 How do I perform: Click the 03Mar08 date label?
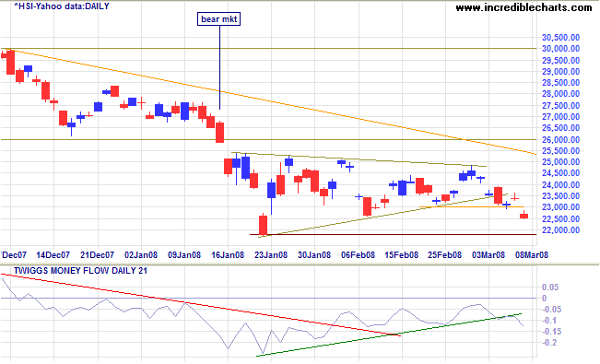point(488,255)
